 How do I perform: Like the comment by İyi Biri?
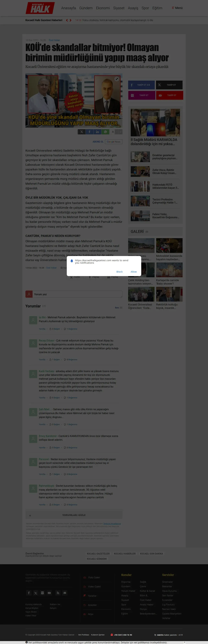(54, 329)
